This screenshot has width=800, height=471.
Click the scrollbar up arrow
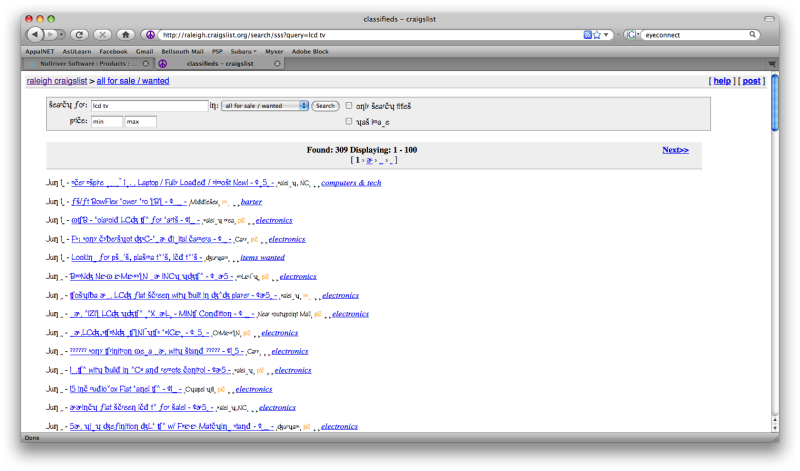pyautogui.click(x=774, y=420)
